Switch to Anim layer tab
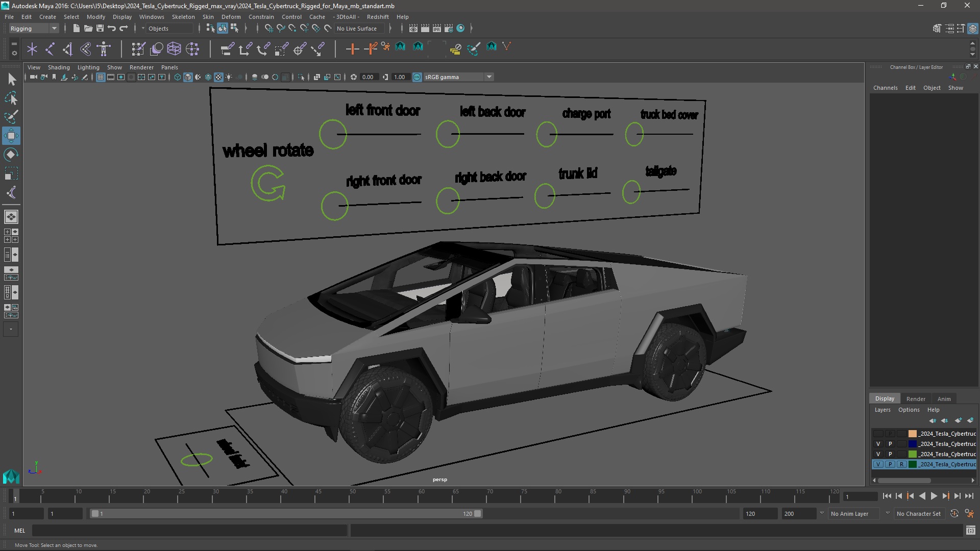This screenshot has width=980, height=551. pyautogui.click(x=944, y=399)
